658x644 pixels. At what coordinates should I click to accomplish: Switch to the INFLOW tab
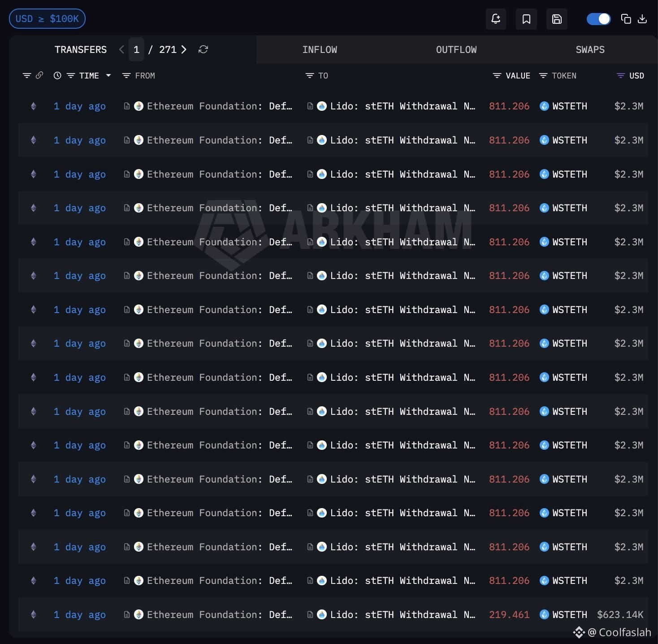[x=320, y=49]
